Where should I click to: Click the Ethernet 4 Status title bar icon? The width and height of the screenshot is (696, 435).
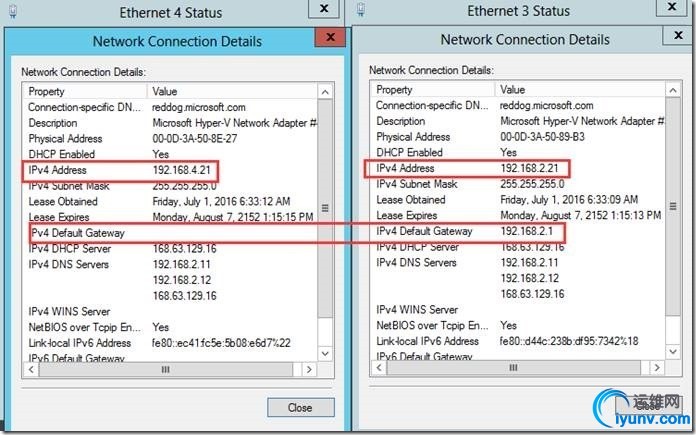(12, 13)
